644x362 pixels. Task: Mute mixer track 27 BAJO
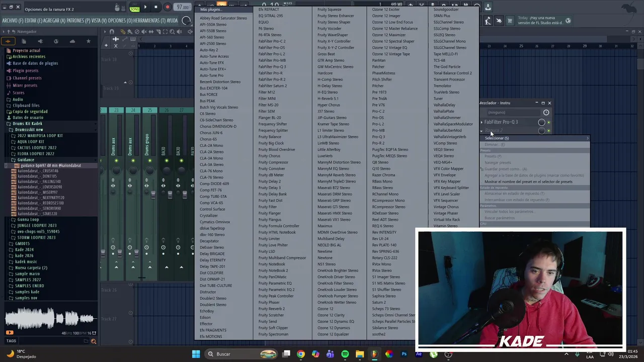(x=181, y=161)
